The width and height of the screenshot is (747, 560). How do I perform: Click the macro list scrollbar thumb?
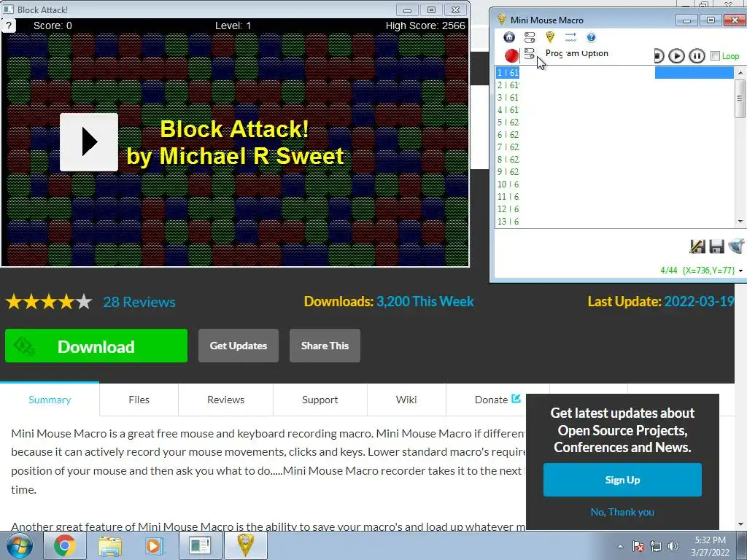740,98
